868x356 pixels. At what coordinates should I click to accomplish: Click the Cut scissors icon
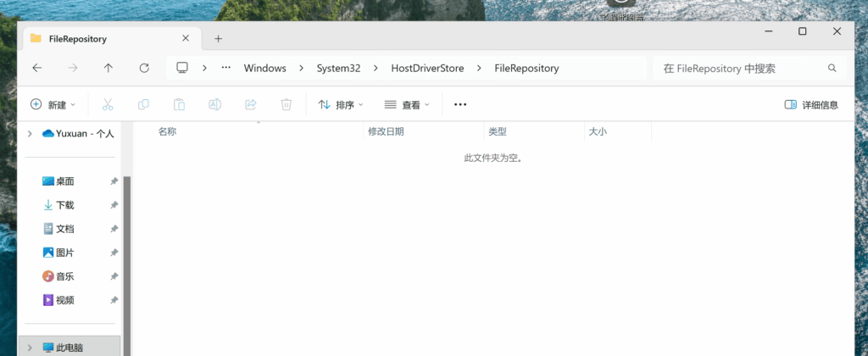pos(108,104)
